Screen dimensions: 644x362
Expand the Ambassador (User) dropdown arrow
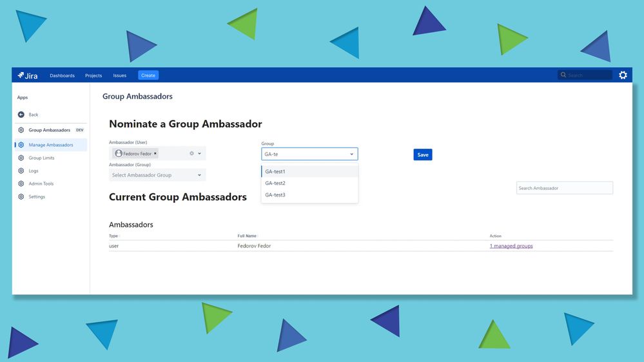coord(200,153)
